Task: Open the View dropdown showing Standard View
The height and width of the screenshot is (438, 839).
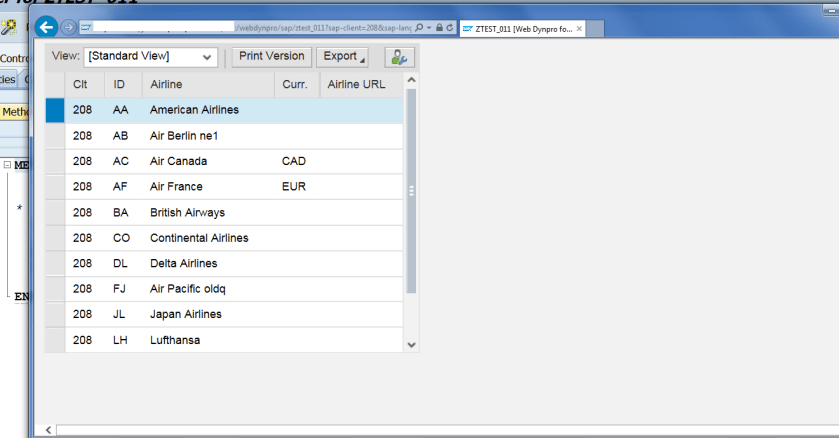Action: pos(150,57)
